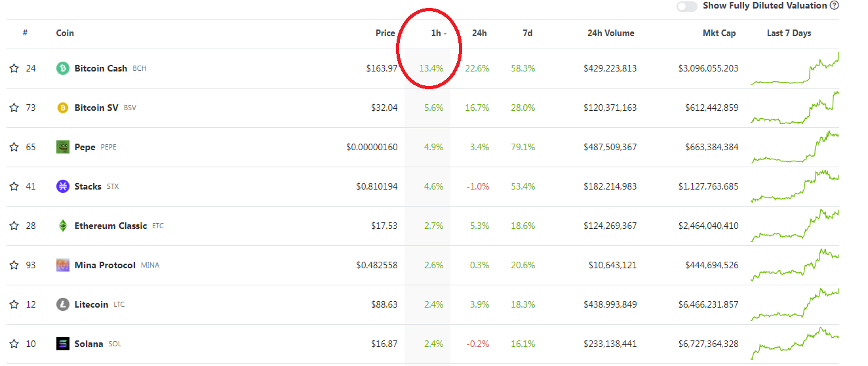
Task: Click Solana price $16.87
Action: pyautogui.click(x=384, y=344)
